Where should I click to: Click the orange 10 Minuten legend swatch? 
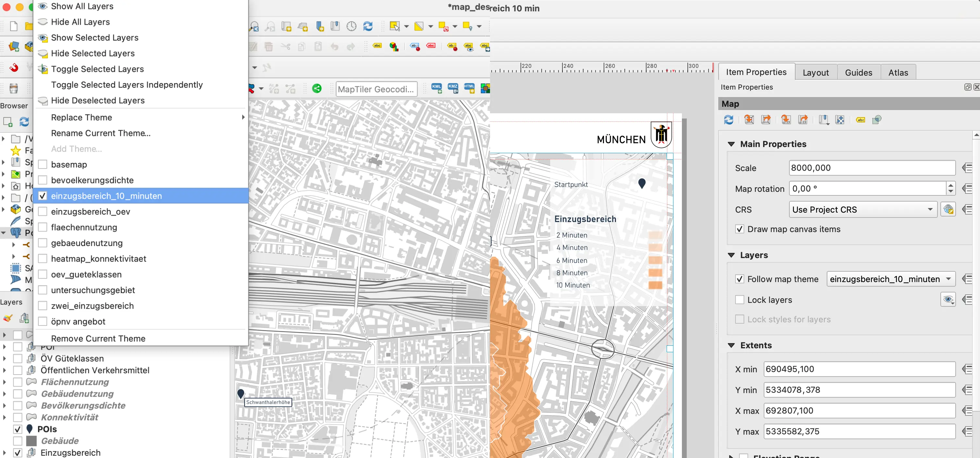[x=655, y=285]
